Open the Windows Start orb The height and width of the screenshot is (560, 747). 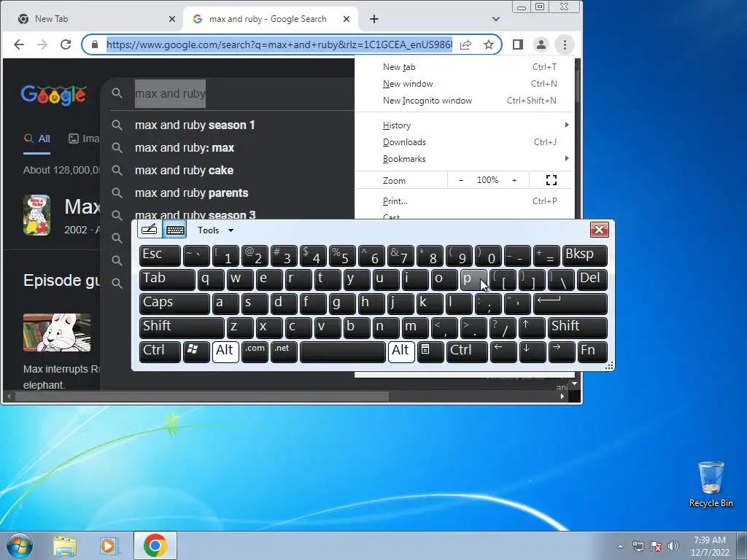tap(20, 545)
